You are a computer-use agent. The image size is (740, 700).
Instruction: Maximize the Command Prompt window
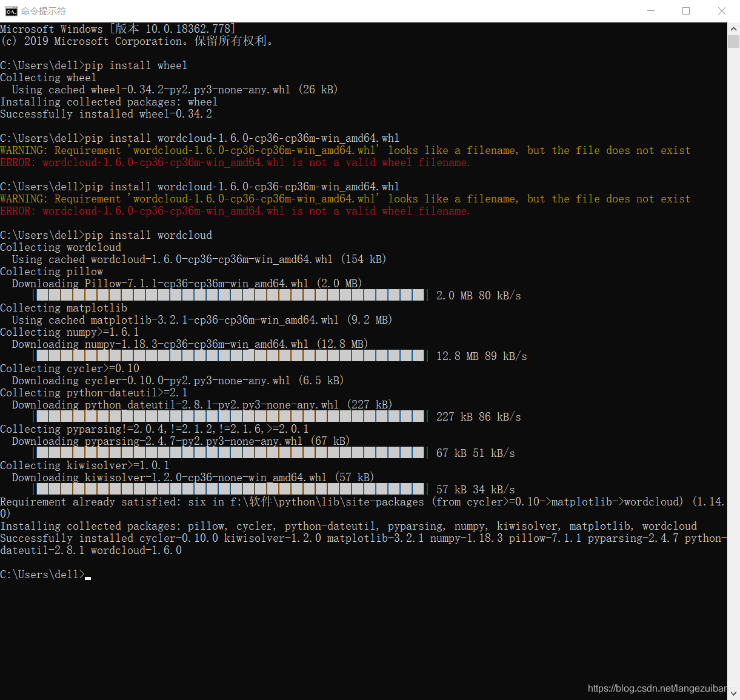(686, 11)
